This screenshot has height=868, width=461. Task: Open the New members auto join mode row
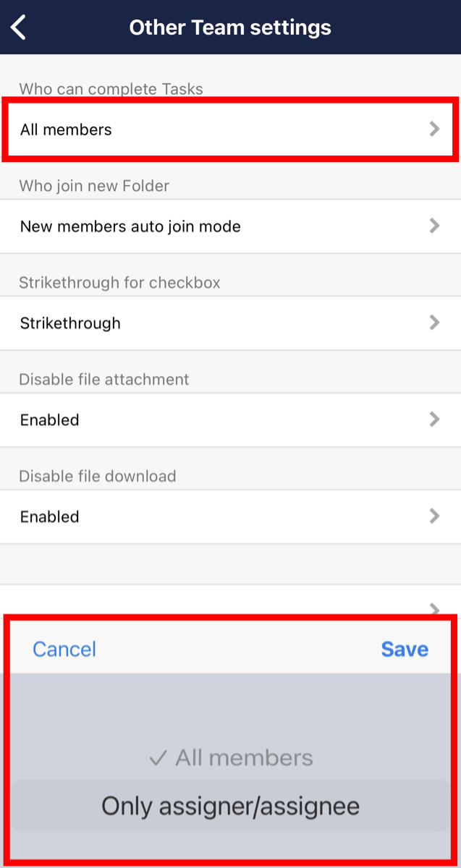(x=230, y=226)
